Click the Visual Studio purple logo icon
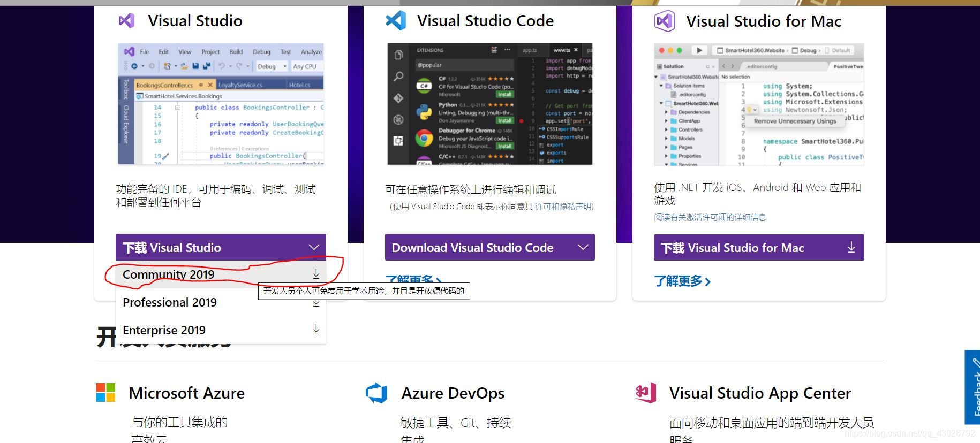 click(126, 21)
